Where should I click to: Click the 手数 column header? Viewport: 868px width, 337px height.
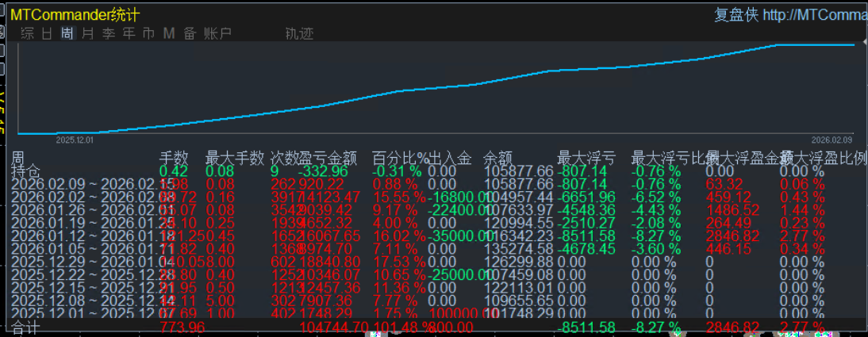coord(174,159)
